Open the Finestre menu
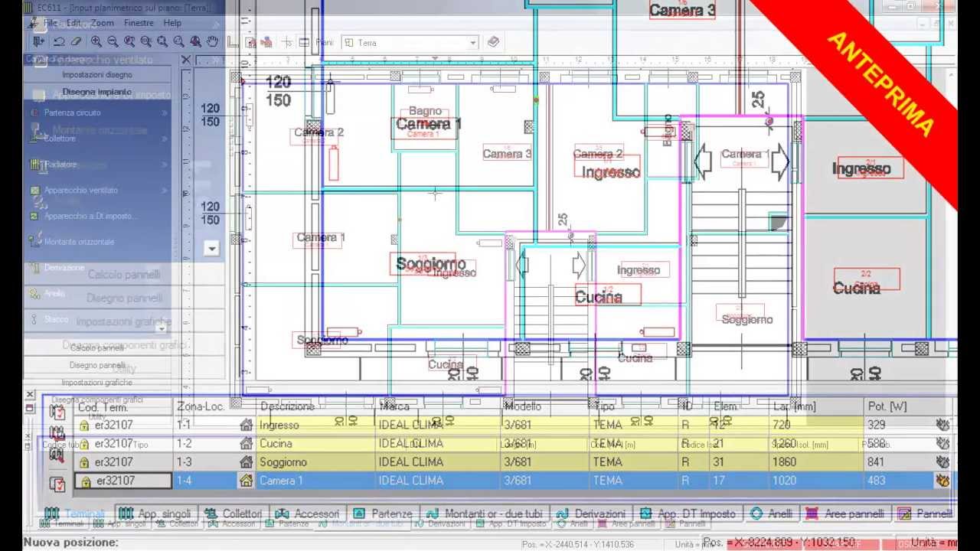980x551 pixels. 139,23
